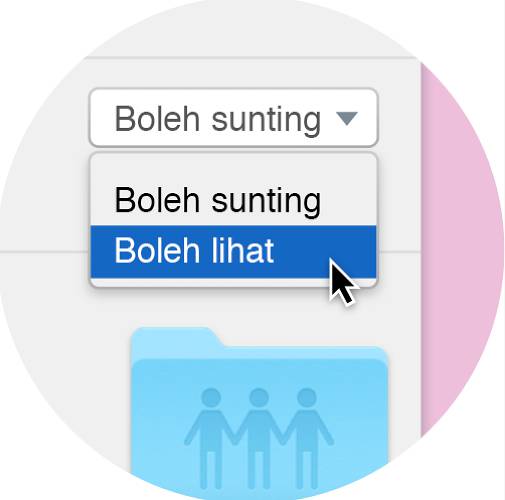Click the blank top strip of the dropdown menu
The height and width of the screenshot is (500, 505).
tap(234, 167)
